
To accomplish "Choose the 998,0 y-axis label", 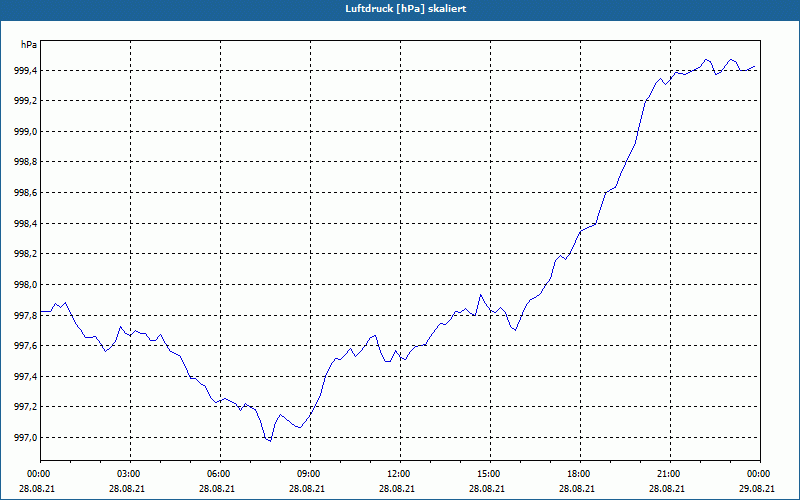I will tap(24, 285).
